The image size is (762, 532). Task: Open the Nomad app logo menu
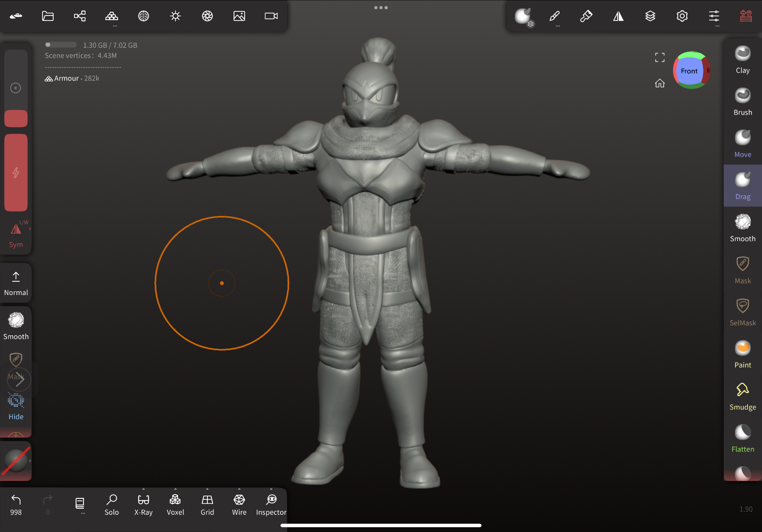click(16, 16)
